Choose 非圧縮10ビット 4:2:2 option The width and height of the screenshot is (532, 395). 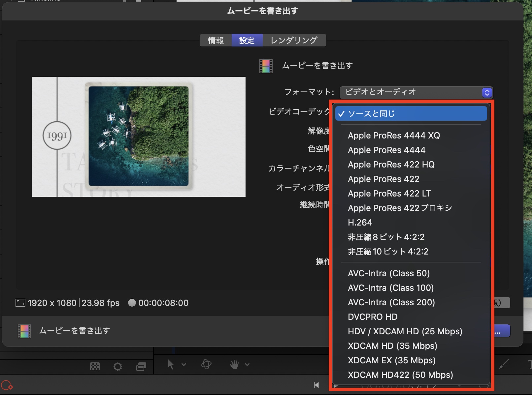pos(388,252)
